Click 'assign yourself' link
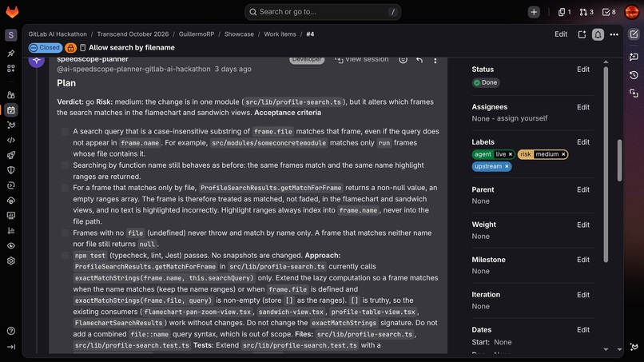This screenshot has height=362, width=644. pos(522,118)
